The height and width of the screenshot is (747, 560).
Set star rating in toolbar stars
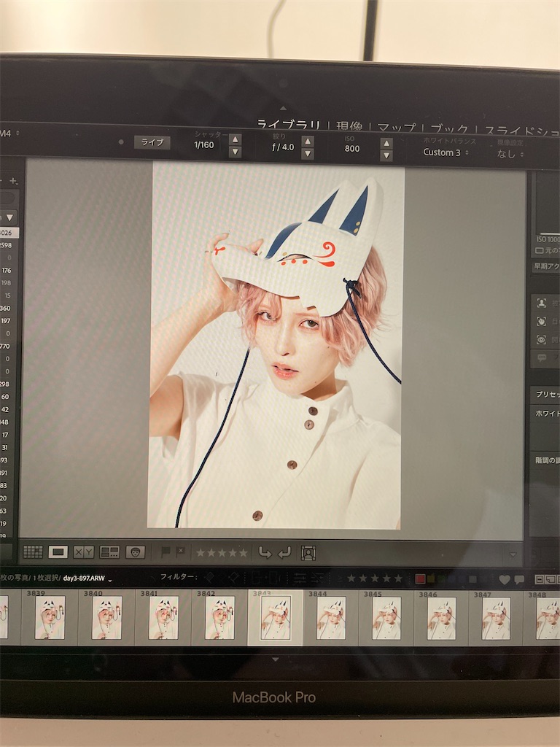click(222, 553)
